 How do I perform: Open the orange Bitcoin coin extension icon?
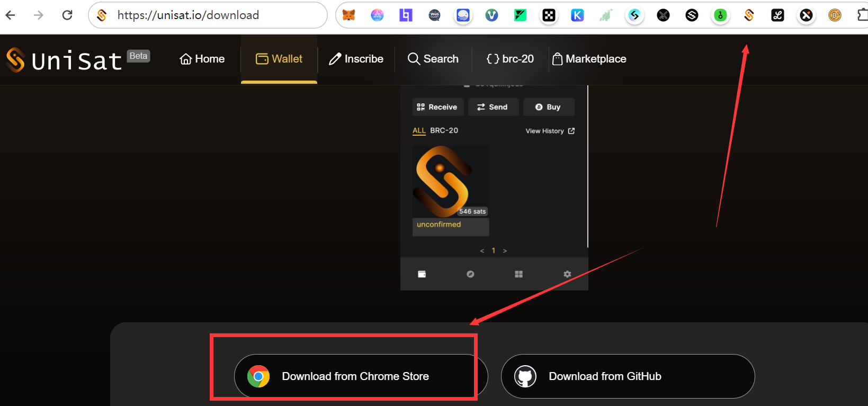pos(835,15)
